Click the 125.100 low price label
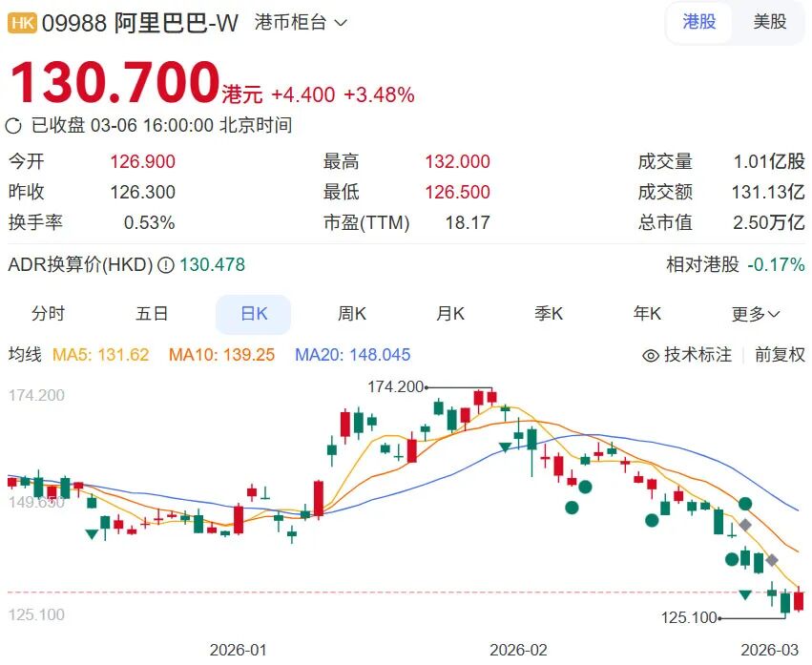812x665 pixels. click(x=689, y=618)
